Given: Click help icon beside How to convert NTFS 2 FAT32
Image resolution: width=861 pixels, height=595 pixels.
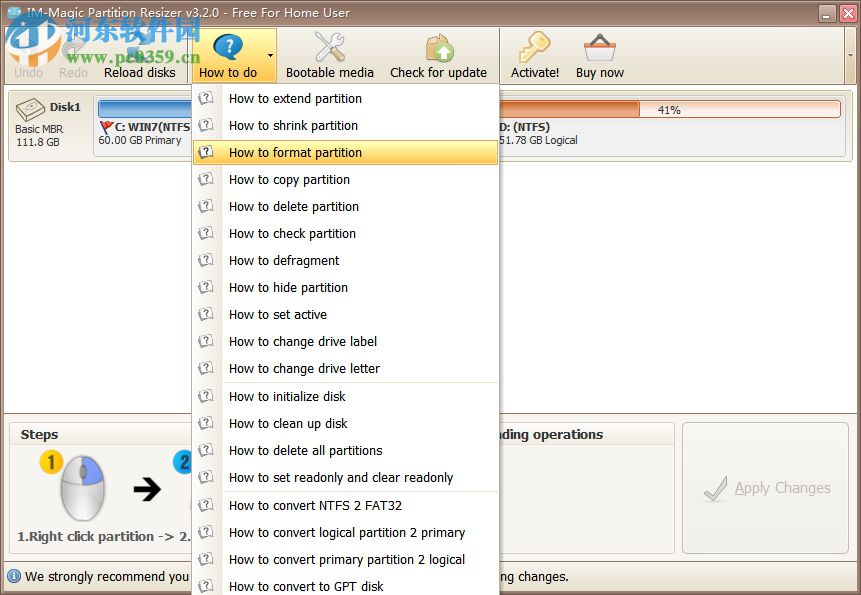Looking at the screenshot, I should coord(206,504).
